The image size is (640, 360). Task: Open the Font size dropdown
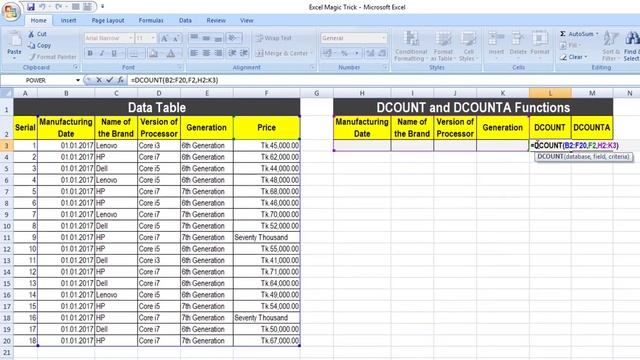pyautogui.click(x=153, y=38)
